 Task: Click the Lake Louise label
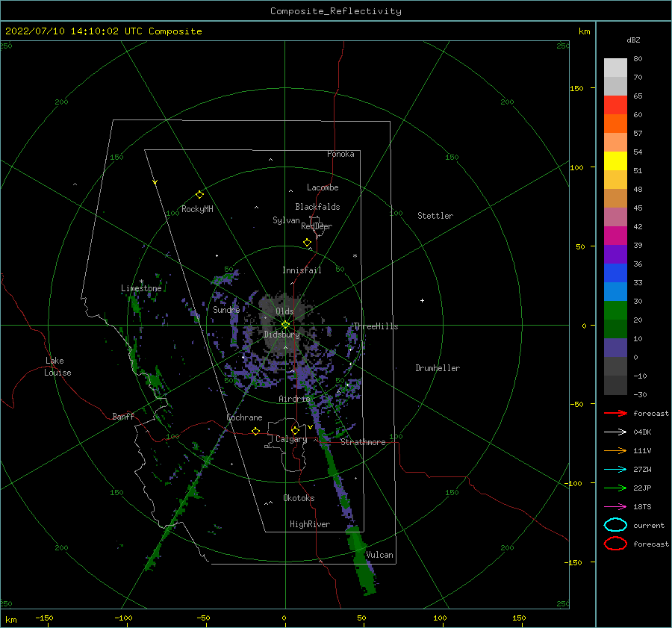pos(57,367)
